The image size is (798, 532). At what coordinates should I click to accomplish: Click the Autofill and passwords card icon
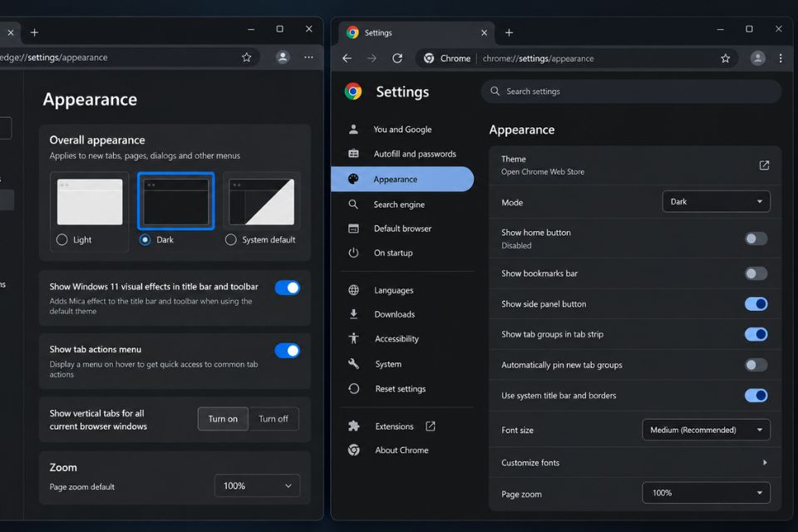354,154
